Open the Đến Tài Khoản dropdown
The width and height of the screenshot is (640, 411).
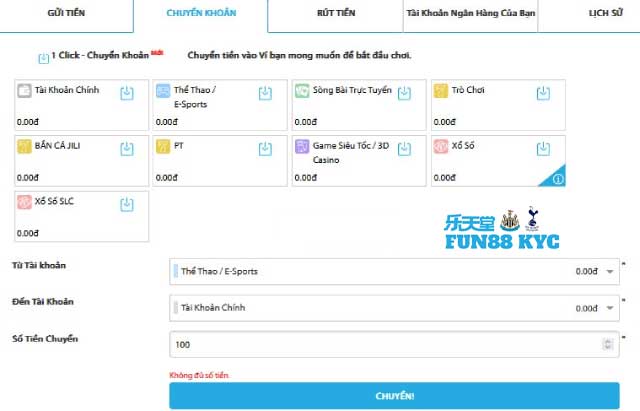395,308
